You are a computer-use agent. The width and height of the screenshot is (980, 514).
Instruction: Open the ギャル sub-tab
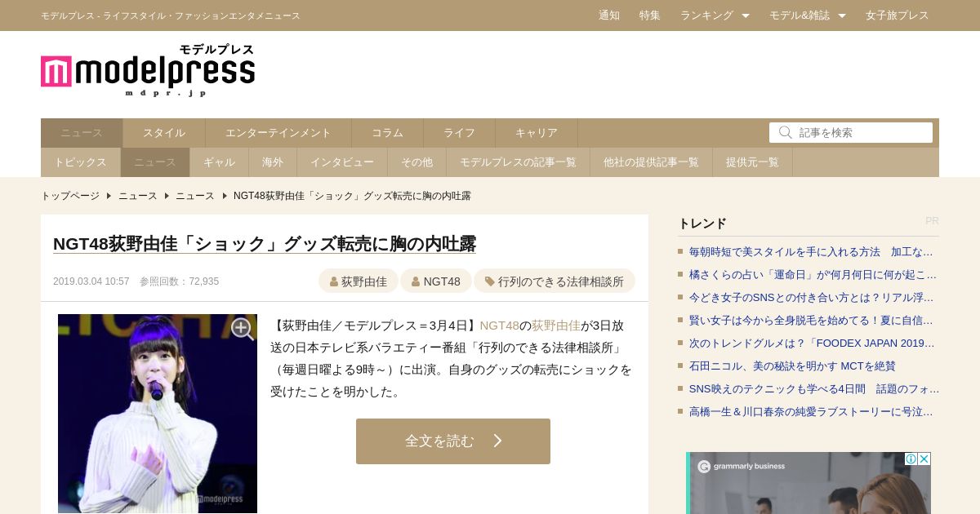coord(219,162)
